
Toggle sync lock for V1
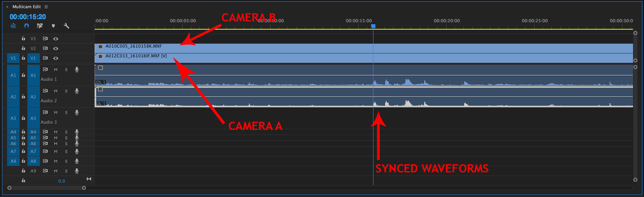[x=45, y=58]
